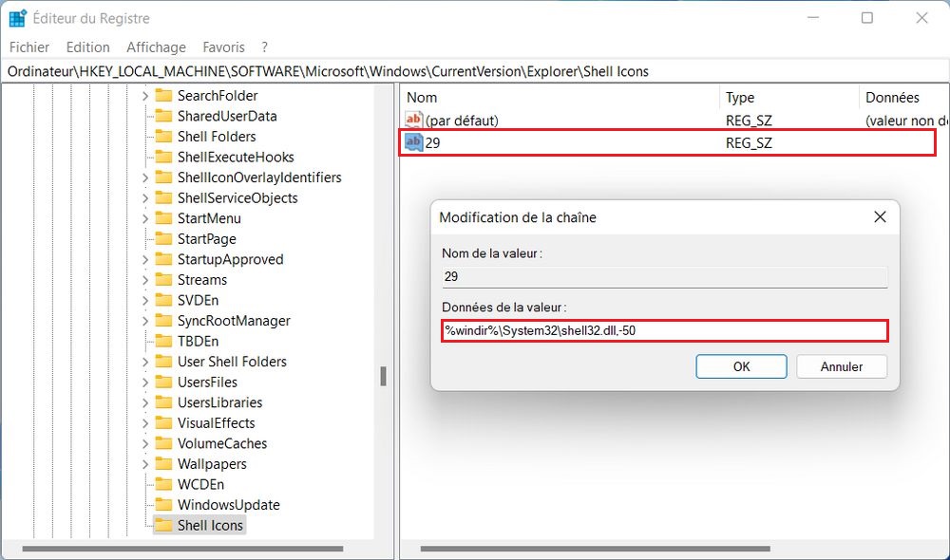Select the ShellIconOverlayIdentifiers folder icon

tap(163, 177)
